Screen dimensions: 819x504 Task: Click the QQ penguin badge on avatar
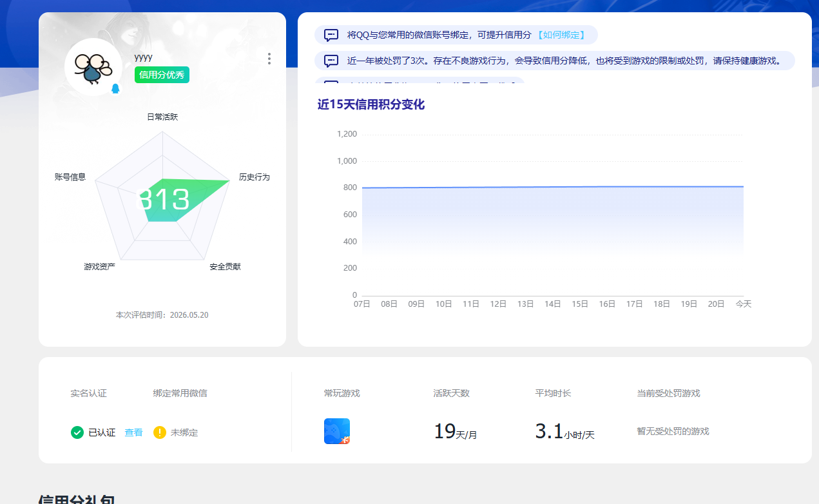pos(116,89)
